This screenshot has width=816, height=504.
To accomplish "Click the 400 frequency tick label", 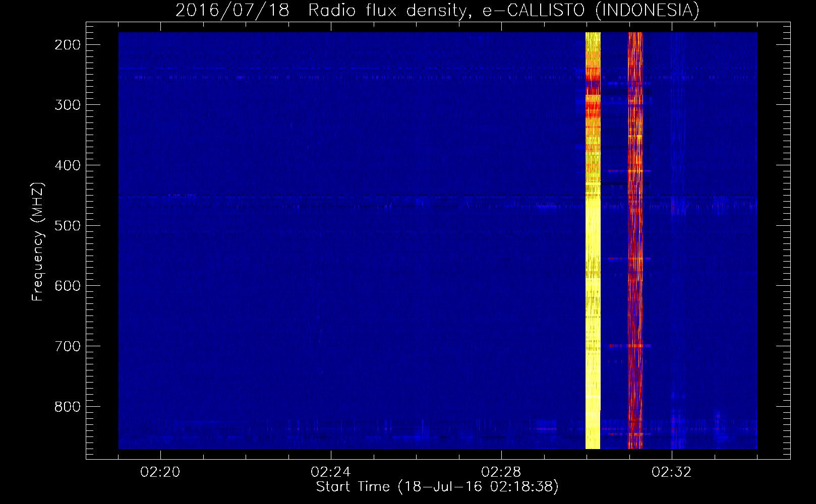I will coord(68,165).
